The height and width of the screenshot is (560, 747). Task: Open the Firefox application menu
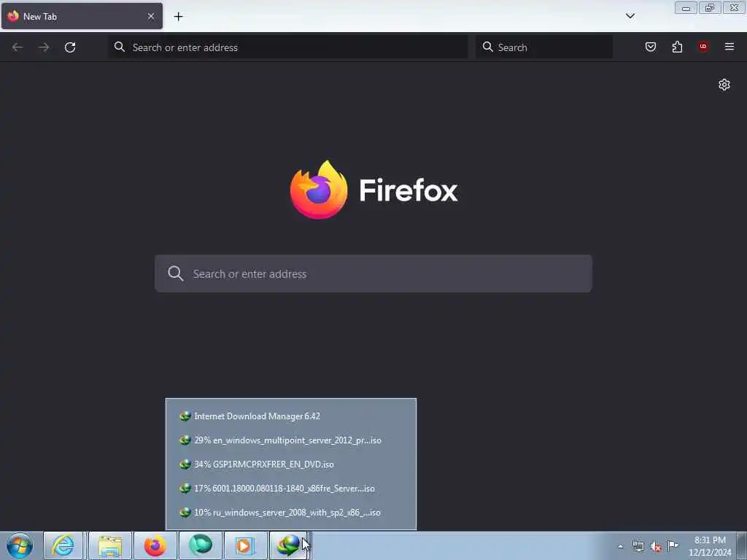pos(729,47)
